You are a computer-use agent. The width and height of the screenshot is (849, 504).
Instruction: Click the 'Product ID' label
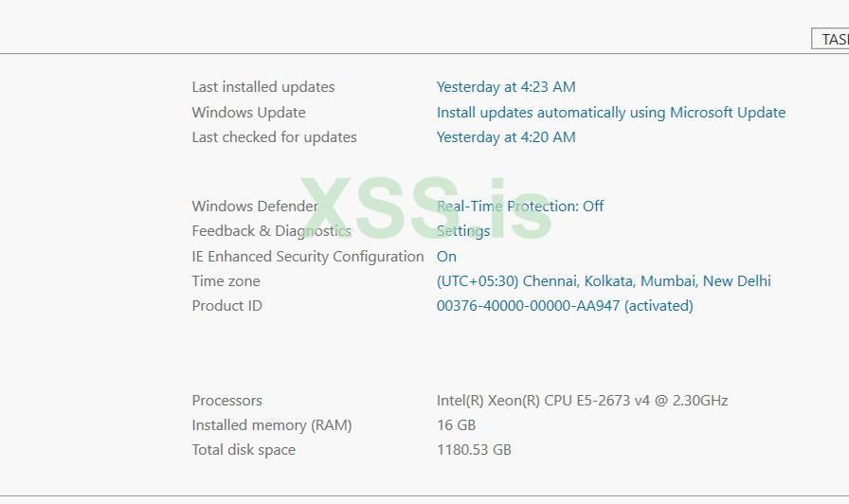pyautogui.click(x=226, y=306)
